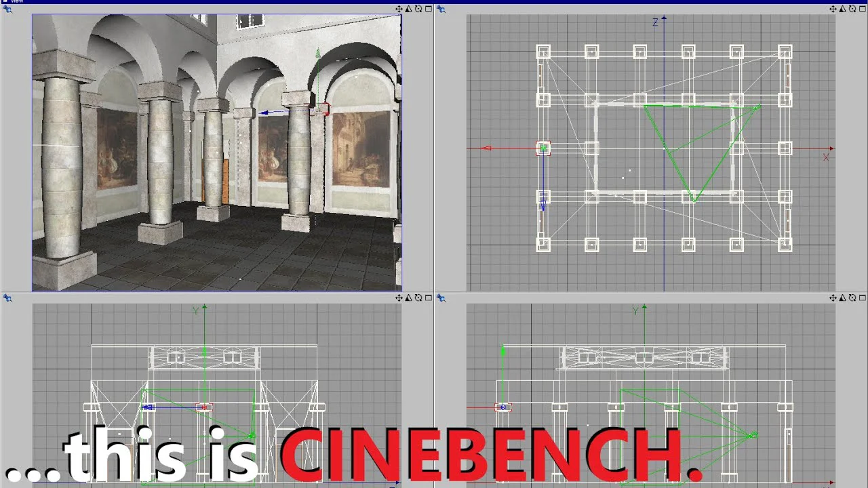This screenshot has height=488, width=868.
Task: Click the pin icon of the bottom-right wireframe viewport
Action: [x=441, y=298]
